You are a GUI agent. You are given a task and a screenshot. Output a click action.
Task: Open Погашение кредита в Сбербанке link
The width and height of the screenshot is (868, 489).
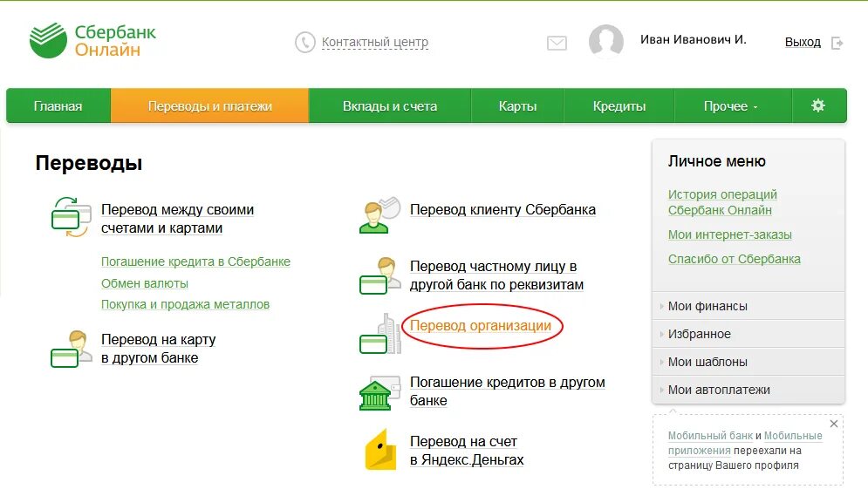click(195, 261)
